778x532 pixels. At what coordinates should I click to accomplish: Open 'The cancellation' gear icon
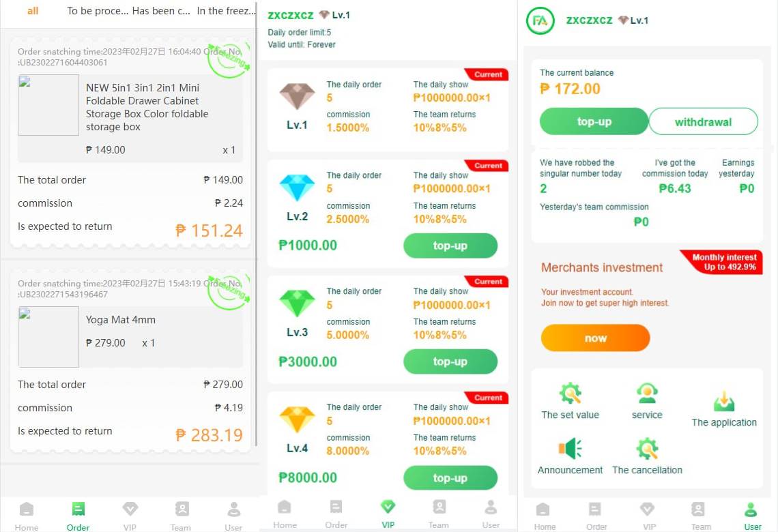pos(647,449)
